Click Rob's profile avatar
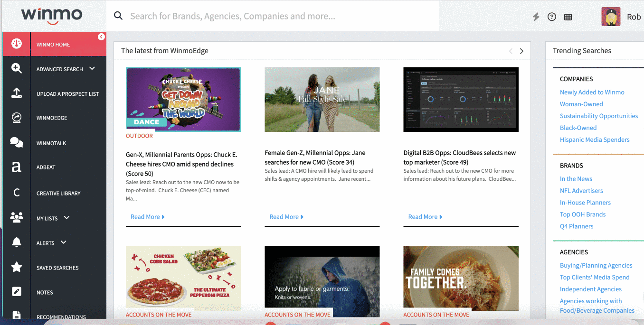Image resolution: width=644 pixels, height=325 pixels. point(611,17)
